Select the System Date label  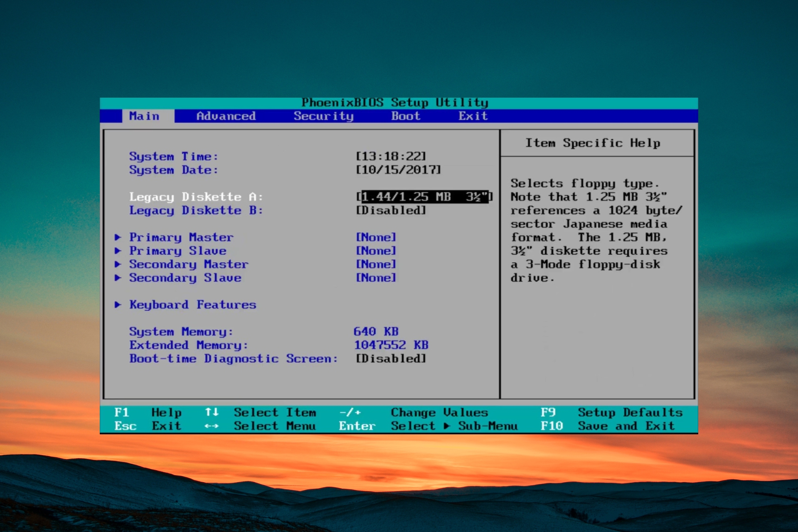(173, 170)
